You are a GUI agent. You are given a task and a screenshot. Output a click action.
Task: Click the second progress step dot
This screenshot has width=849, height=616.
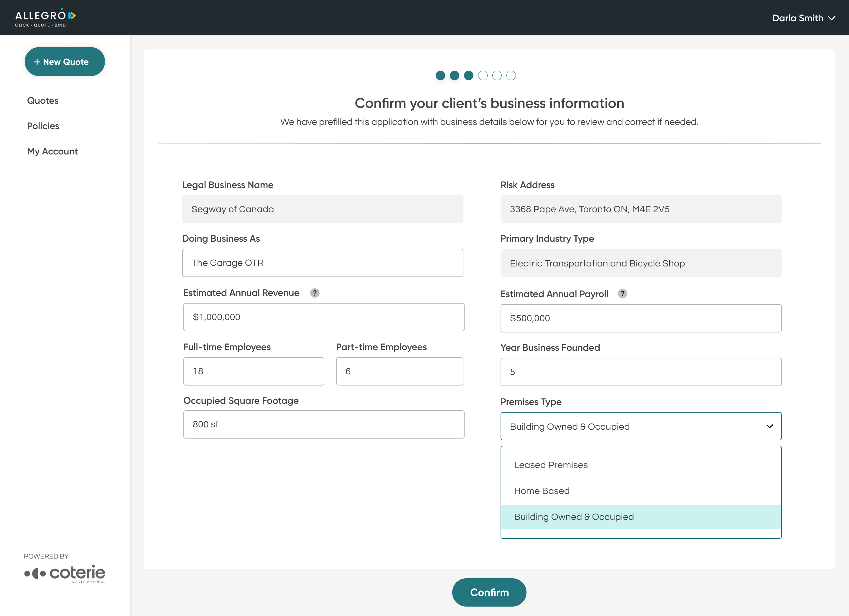(455, 75)
